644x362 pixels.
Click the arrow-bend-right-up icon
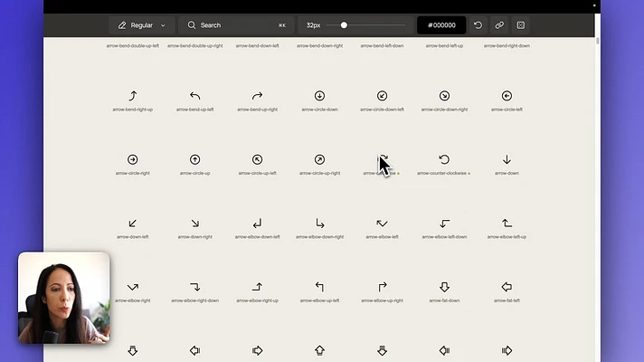(x=133, y=96)
